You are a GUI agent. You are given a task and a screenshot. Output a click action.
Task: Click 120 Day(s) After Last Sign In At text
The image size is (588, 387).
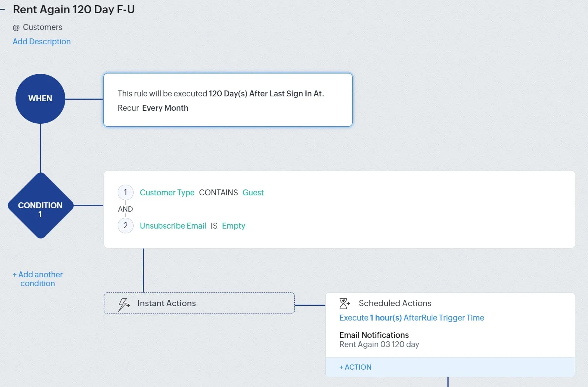266,93
